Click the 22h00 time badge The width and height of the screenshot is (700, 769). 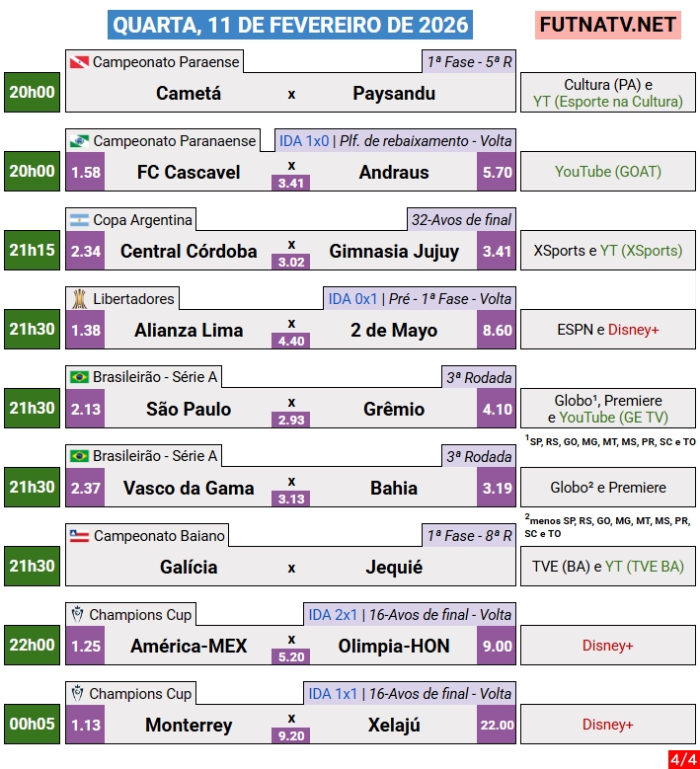click(x=33, y=646)
